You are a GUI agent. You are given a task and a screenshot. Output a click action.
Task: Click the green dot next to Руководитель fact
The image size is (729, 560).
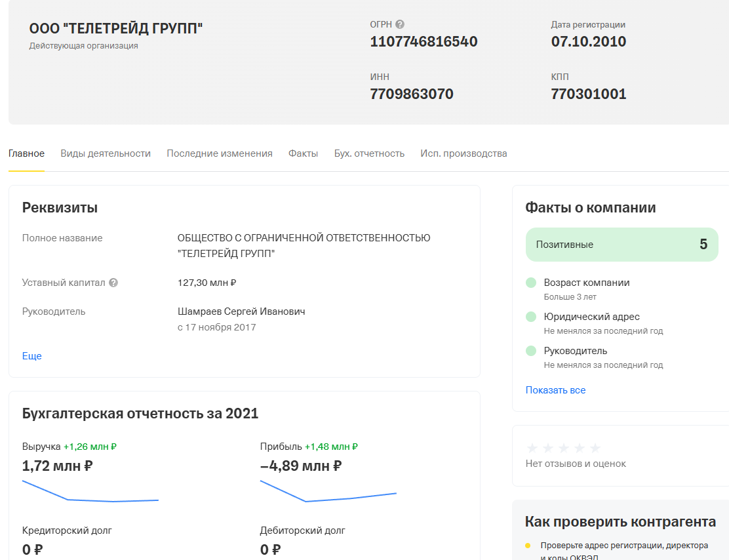pos(531,351)
